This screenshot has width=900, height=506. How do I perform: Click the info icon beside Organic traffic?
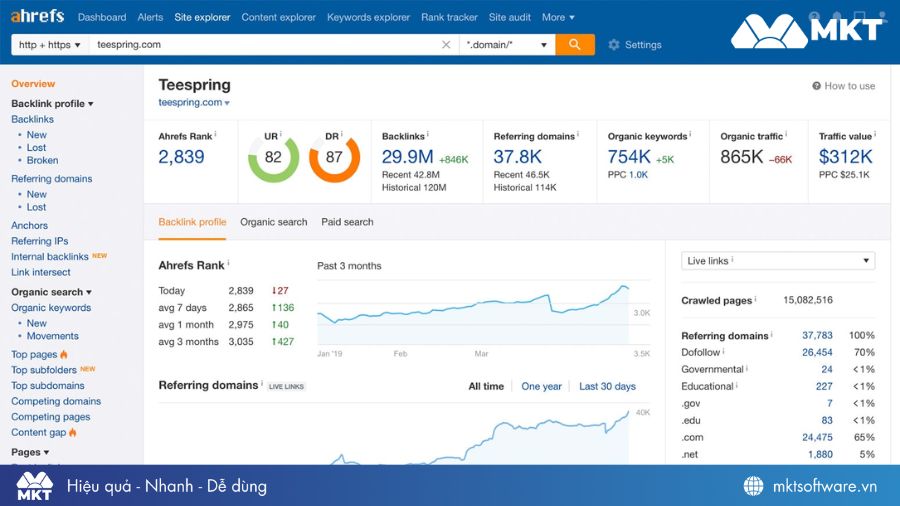pos(786,134)
